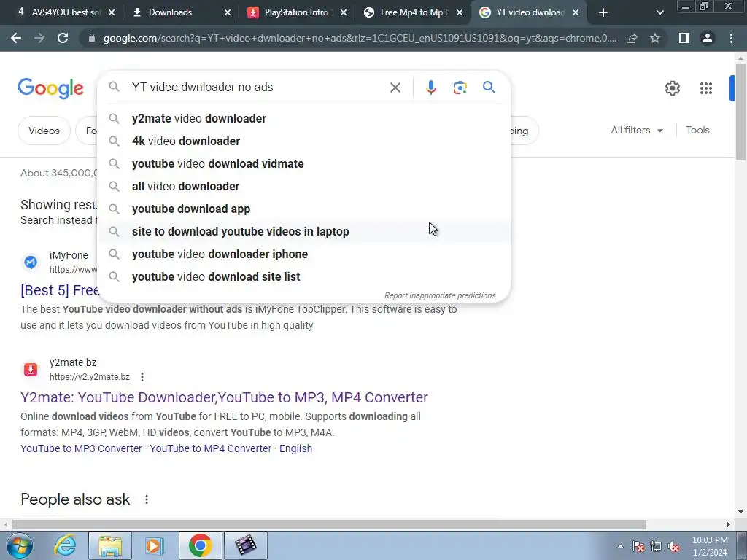747x560 pixels.
Task: Click the horizontal page scrollbar
Action: pos(329,524)
